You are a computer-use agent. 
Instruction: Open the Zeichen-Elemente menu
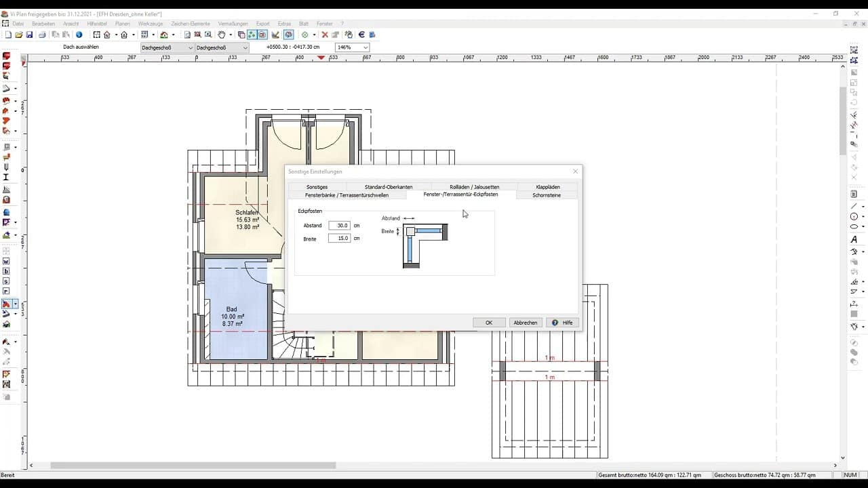[191, 24]
